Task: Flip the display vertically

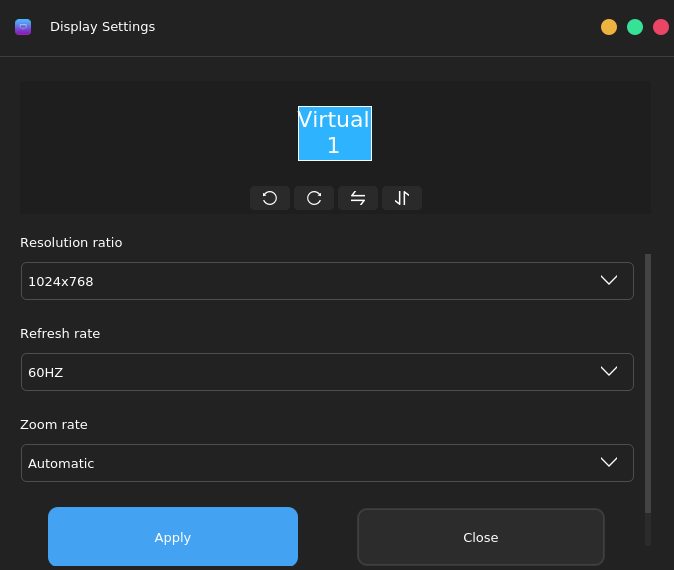Action: click(402, 198)
